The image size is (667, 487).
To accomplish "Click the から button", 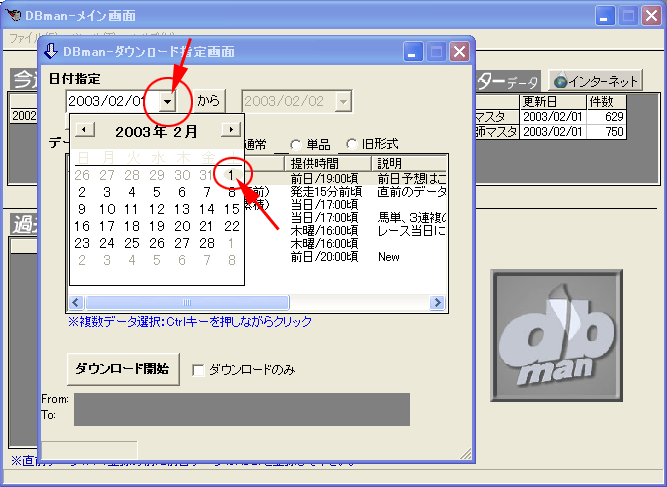I will pyautogui.click(x=208, y=101).
